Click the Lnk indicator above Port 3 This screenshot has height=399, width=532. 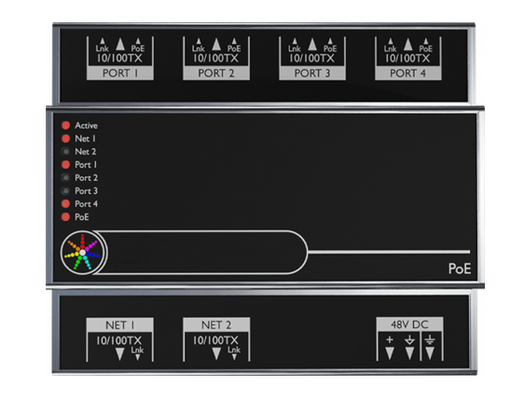(x=295, y=46)
